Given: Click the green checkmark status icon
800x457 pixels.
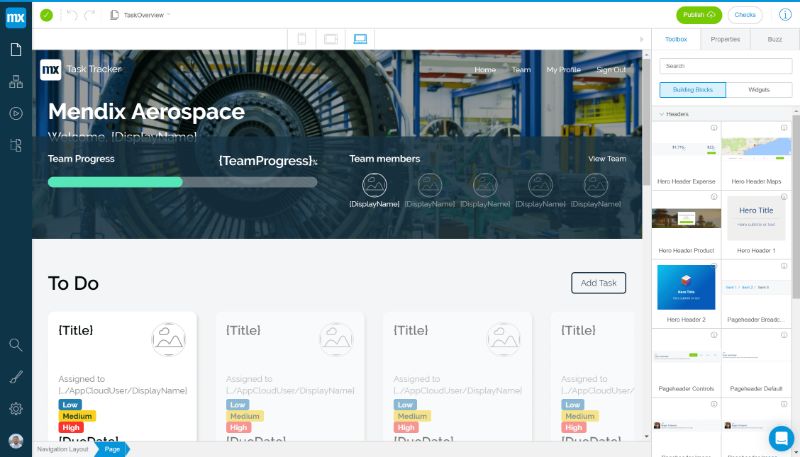Looking at the screenshot, I should [x=46, y=15].
